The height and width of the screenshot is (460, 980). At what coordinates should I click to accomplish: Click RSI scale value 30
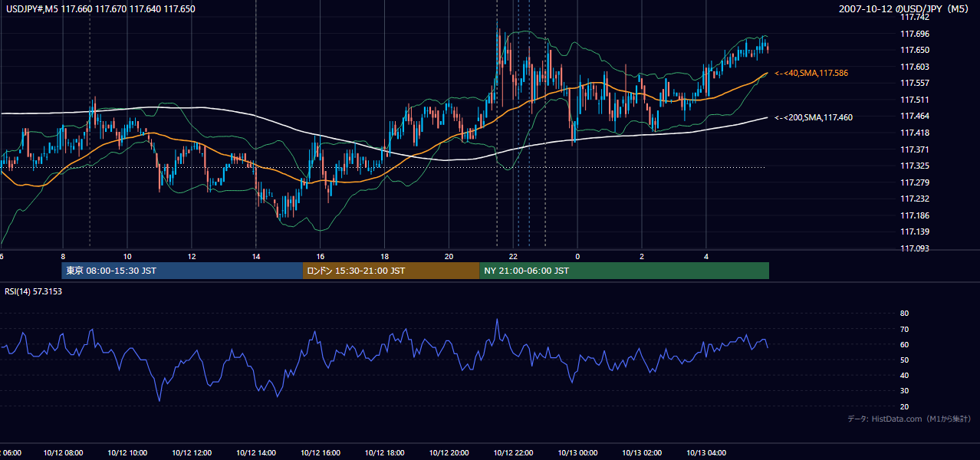(x=904, y=391)
